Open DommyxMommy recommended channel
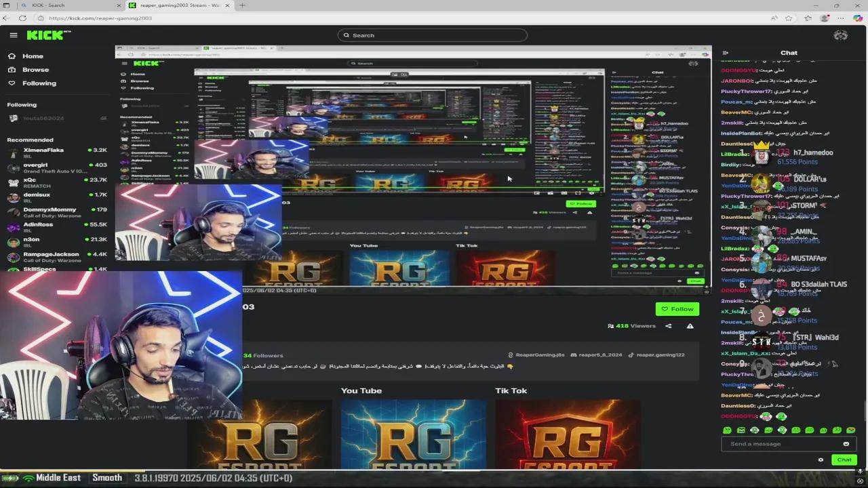Screen dimensions: 868x488 [x=57, y=213]
